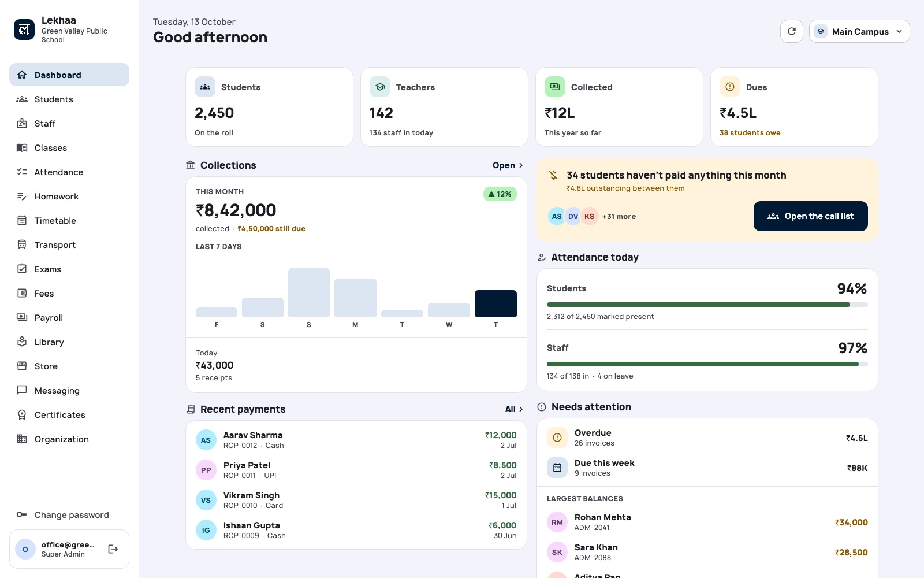Open Certificates in the sidebar
The height and width of the screenshot is (578, 924).
[x=69, y=414]
